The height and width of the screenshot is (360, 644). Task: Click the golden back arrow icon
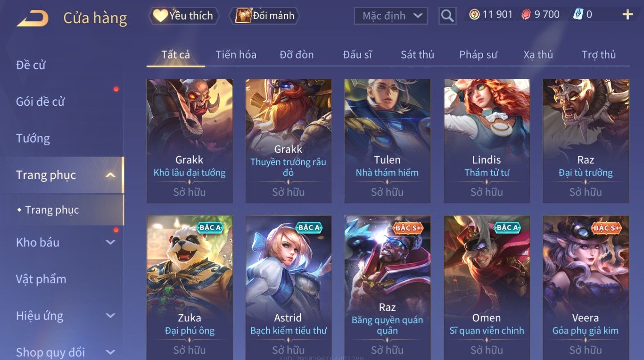[32, 18]
